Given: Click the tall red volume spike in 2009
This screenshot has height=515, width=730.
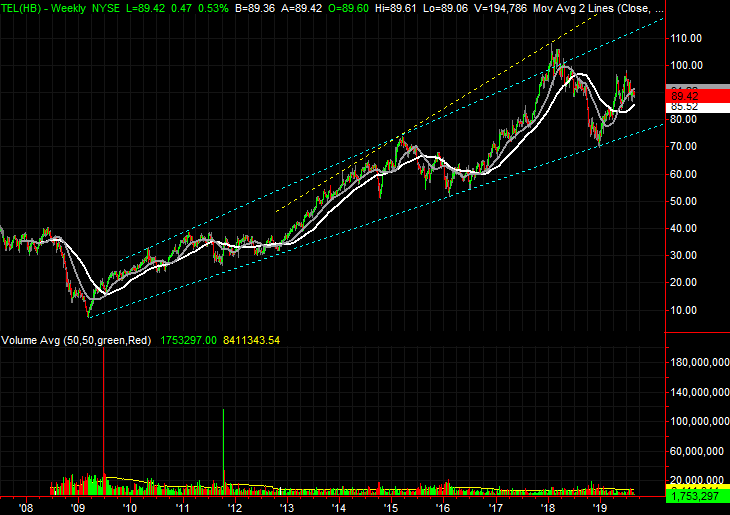Looking at the screenshot, I should pyautogui.click(x=103, y=419).
